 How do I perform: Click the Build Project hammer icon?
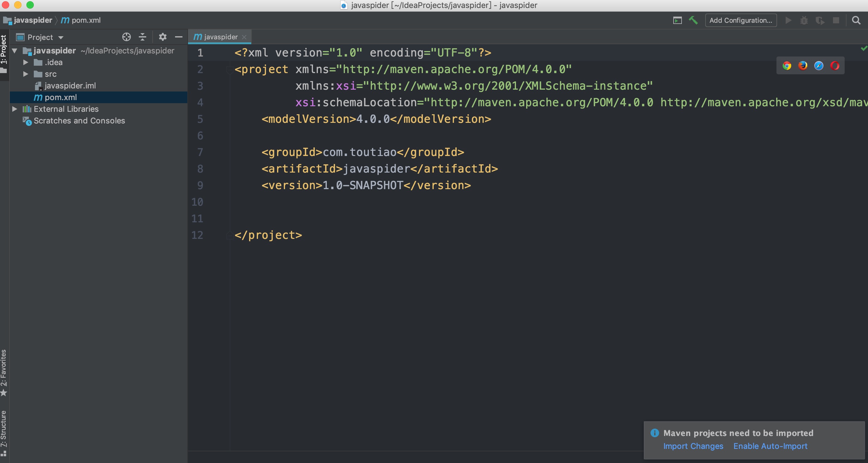pos(693,20)
